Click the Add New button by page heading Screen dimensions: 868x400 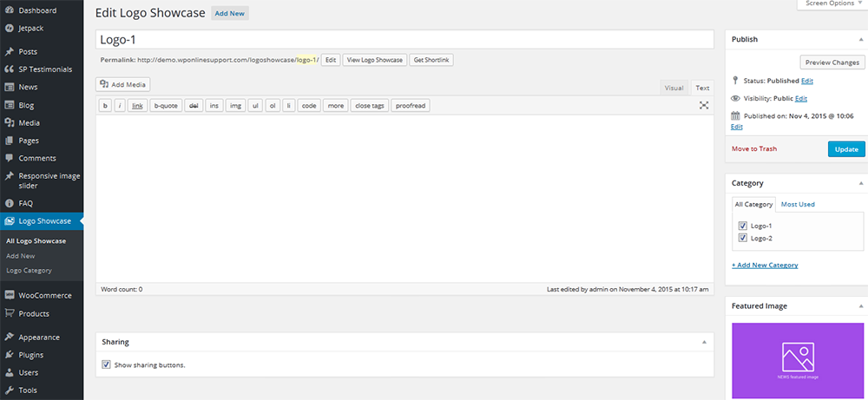click(x=230, y=14)
